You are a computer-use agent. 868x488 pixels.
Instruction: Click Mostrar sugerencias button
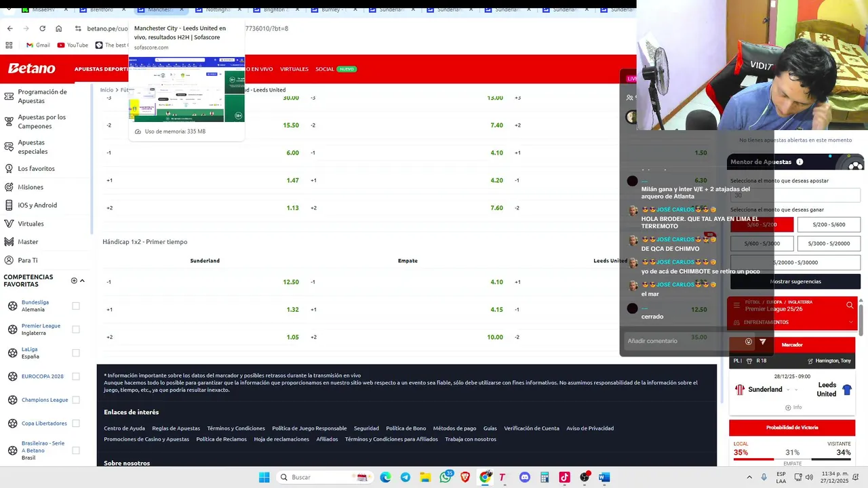(795, 281)
